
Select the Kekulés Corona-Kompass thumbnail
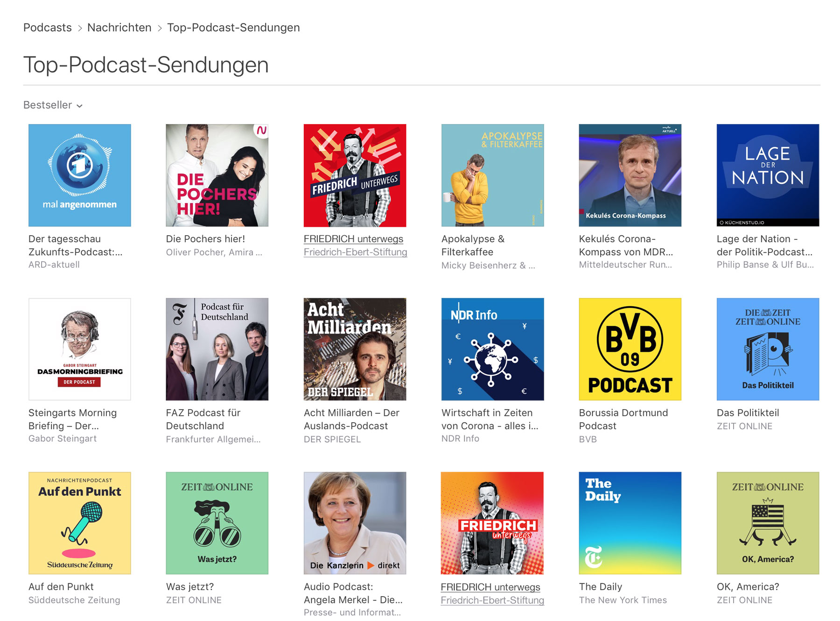pos(630,175)
